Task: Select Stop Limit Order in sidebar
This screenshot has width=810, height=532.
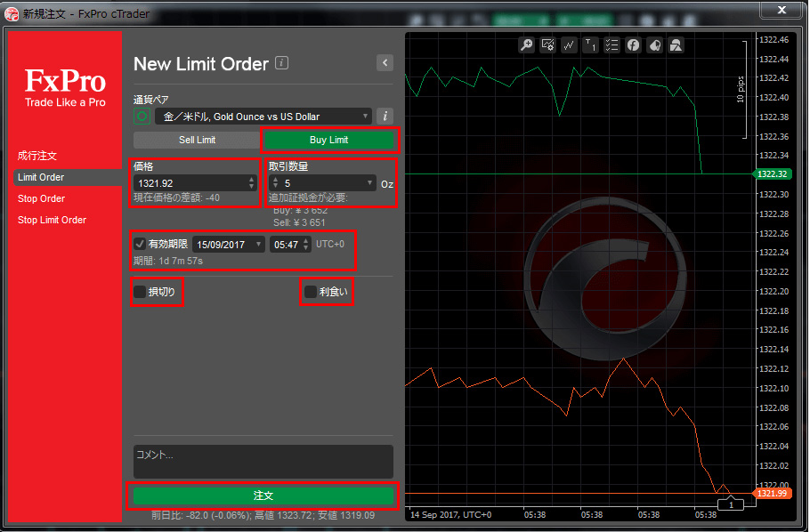Action: point(52,220)
